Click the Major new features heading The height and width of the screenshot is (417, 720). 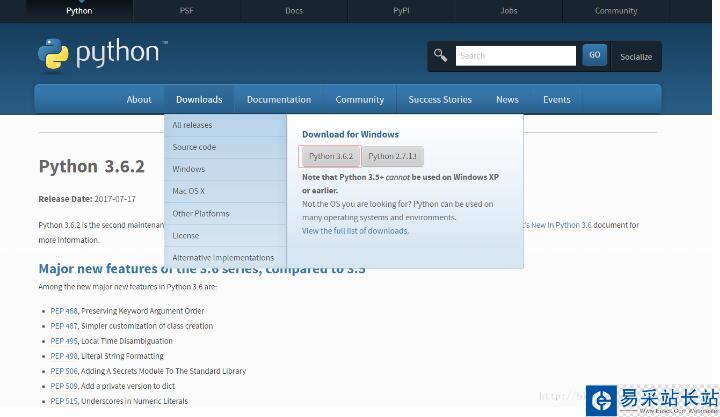[x=202, y=269]
